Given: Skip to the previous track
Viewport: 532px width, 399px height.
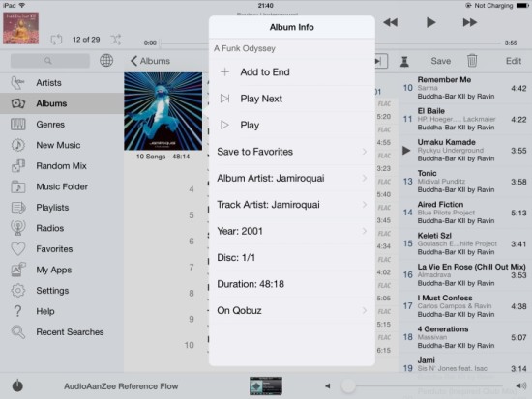Looking at the screenshot, I should tap(390, 23).
